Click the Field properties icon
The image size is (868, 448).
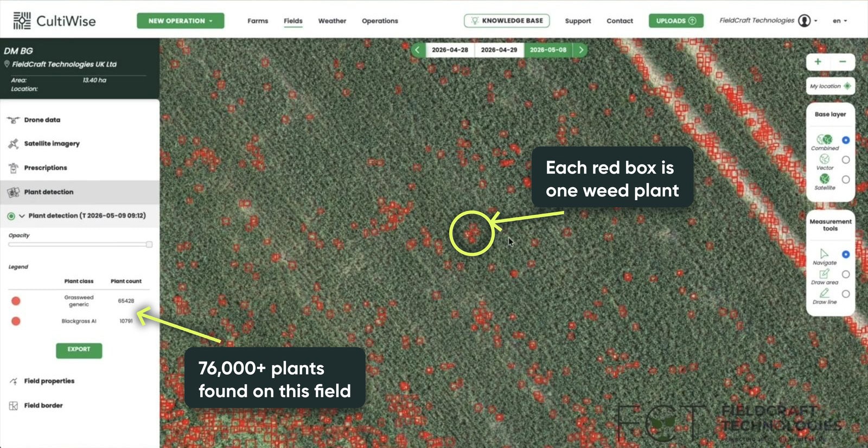(x=13, y=381)
